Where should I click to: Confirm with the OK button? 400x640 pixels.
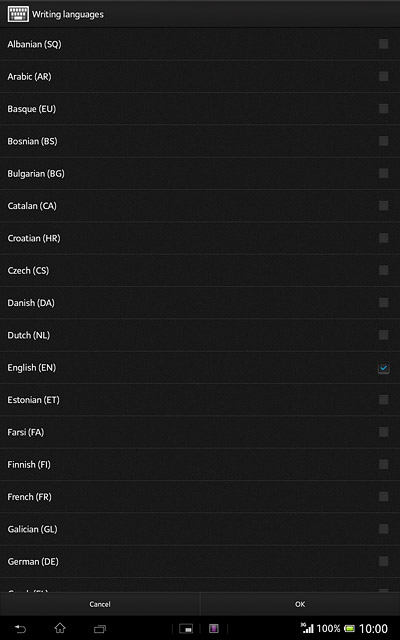tap(300, 604)
